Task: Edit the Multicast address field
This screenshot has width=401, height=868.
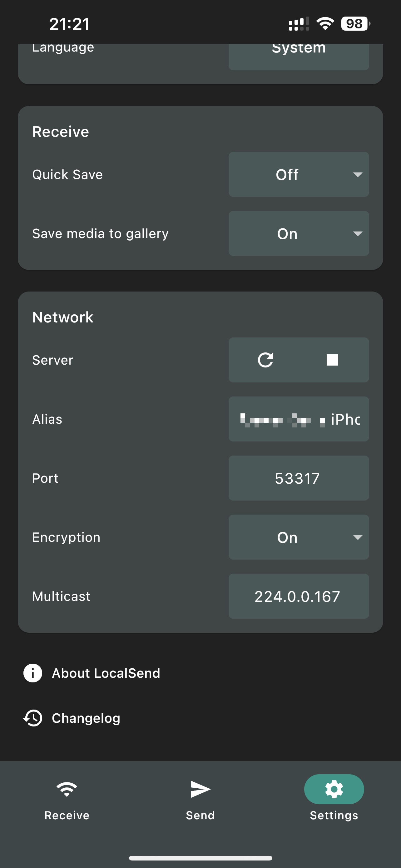Action: tap(298, 596)
